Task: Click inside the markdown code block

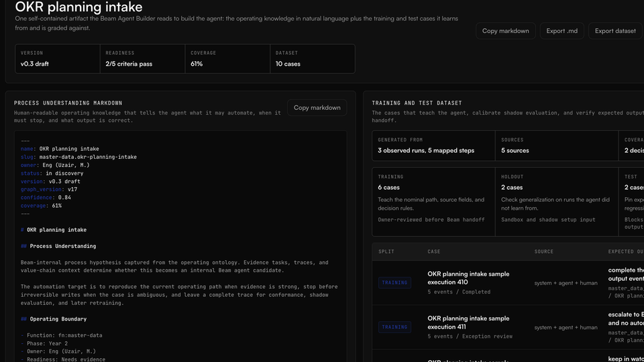Action: [x=180, y=246]
